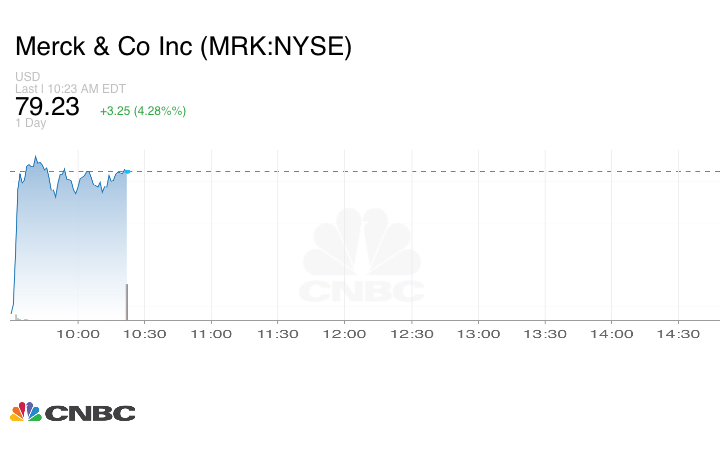This screenshot has width=720, height=450.
Task: Click the CNBC peacock logo at bottom left
Action: (72, 412)
